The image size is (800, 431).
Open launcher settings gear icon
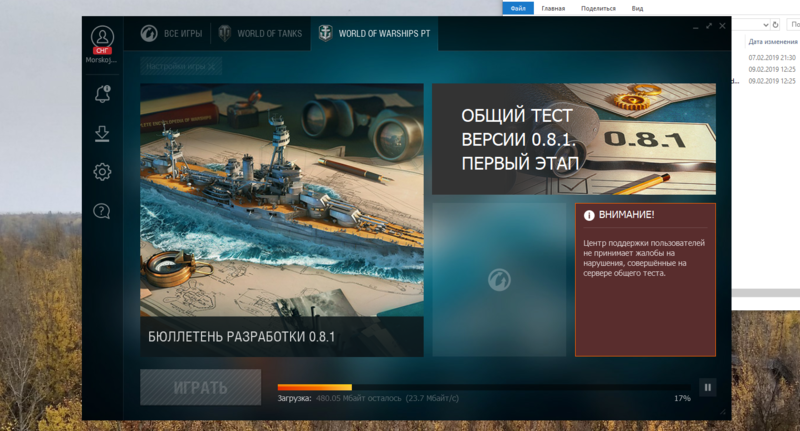coord(102,172)
